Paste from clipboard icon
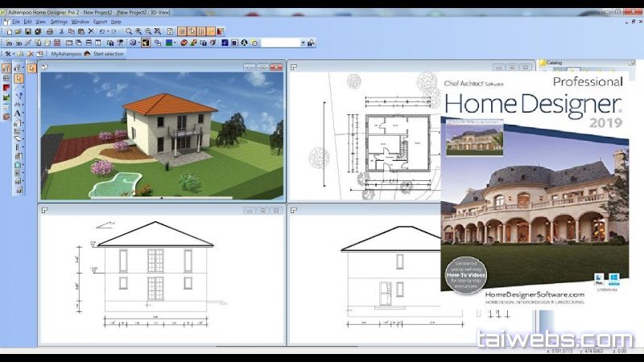Viewport: 644px width, 362px height. pos(81,31)
